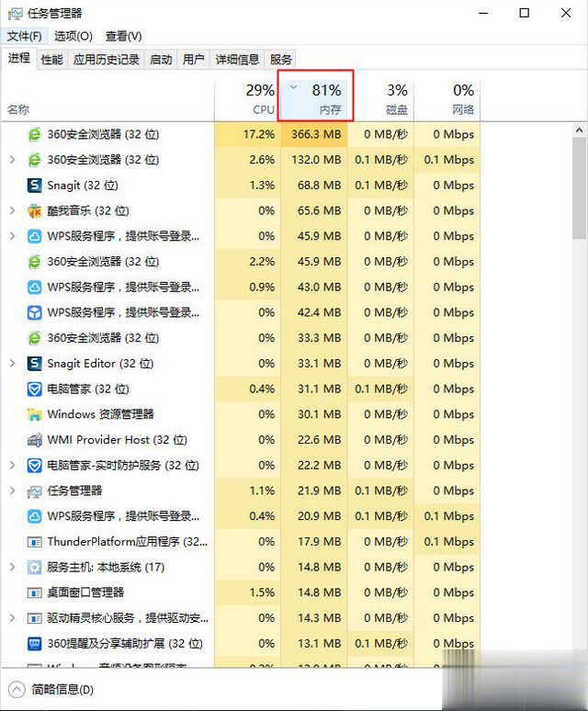Screen dimensions: 588x711
Task: Click the WMI Provider Host icon
Action: coord(35,440)
